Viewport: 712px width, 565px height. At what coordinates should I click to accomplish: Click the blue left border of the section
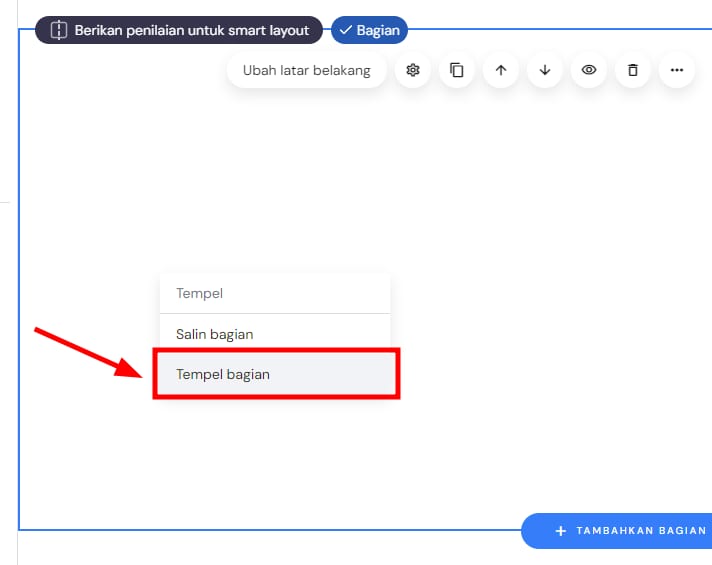(x=19, y=300)
